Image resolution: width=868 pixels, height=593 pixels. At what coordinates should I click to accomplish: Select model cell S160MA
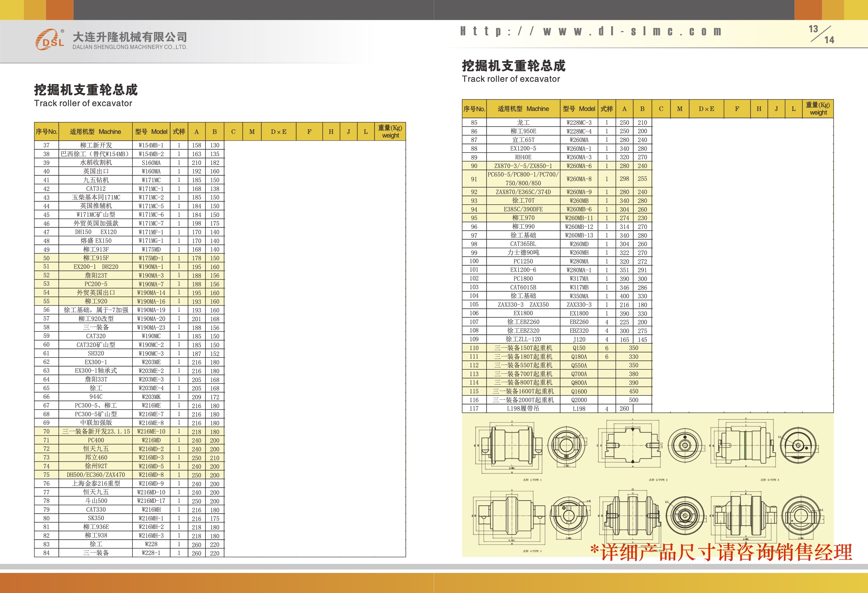(x=151, y=162)
